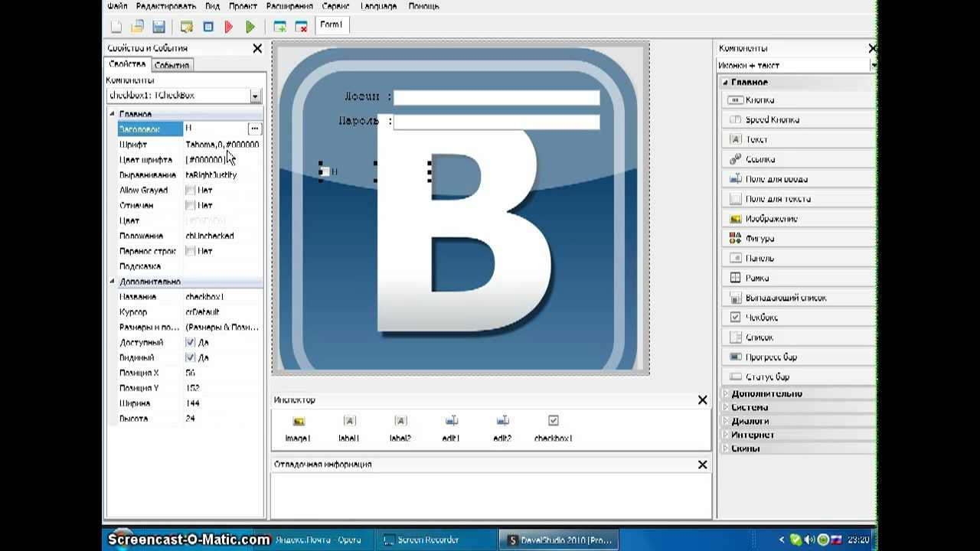Screen dimensions: 980x551
Task: Pick the Текст component
Action: click(x=798, y=140)
